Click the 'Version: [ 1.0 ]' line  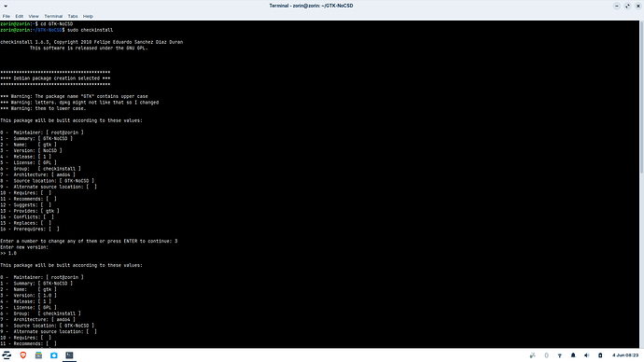click(x=28, y=296)
